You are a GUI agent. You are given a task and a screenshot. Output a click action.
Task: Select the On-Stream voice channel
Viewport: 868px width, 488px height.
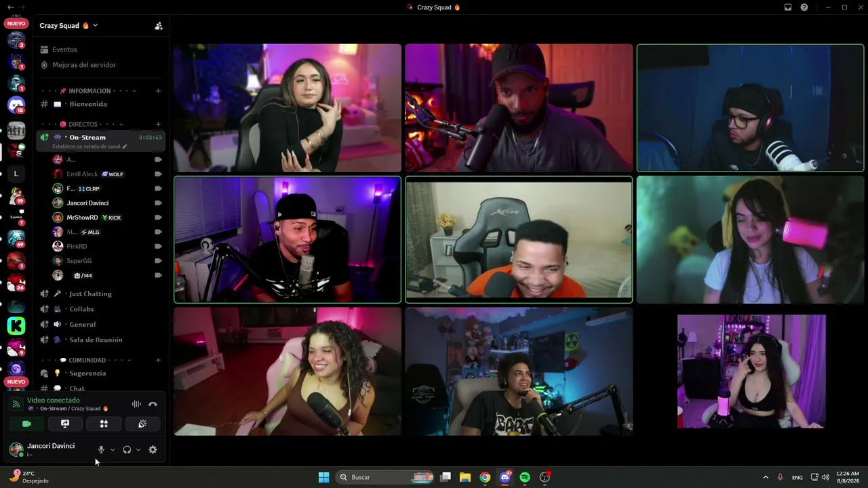[x=100, y=140]
